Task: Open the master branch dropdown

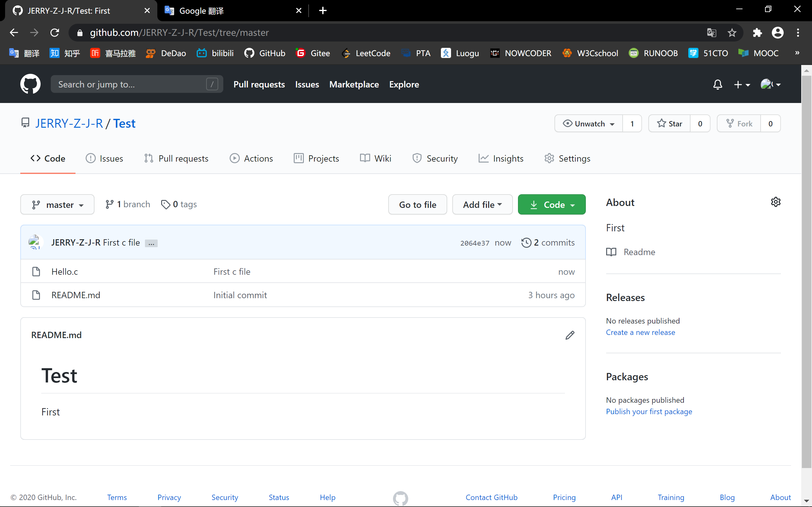Action: click(57, 205)
